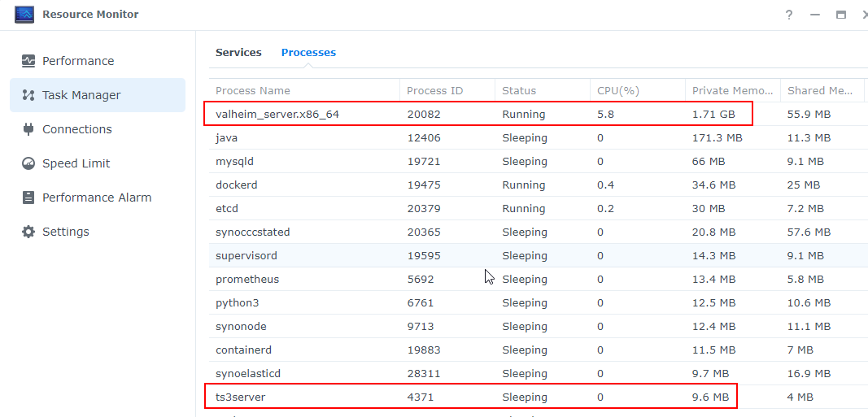868x417 pixels.
Task: Sort by Private Memory column header
Action: click(733, 91)
